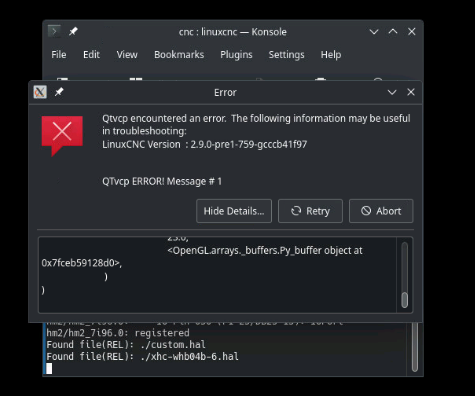
Task: Click the terminal cursor block in Konsole
Action: [49, 369]
